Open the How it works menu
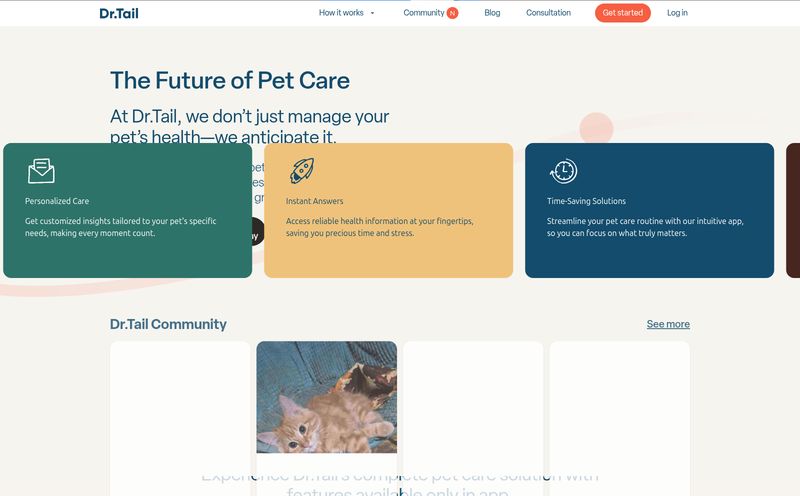The height and width of the screenshot is (496, 800). pyautogui.click(x=341, y=13)
